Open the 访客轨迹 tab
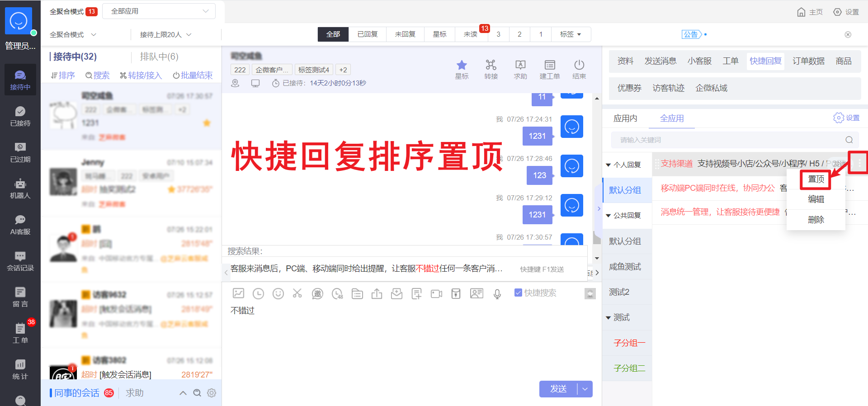 (x=668, y=88)
